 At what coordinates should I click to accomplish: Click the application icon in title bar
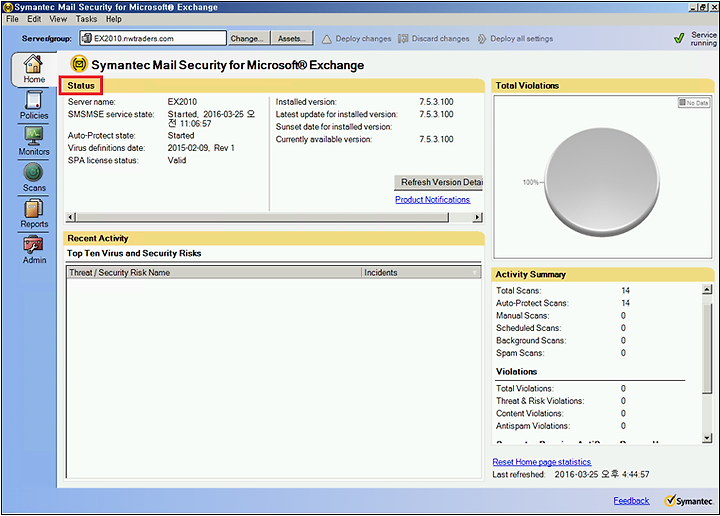(7, 7)
